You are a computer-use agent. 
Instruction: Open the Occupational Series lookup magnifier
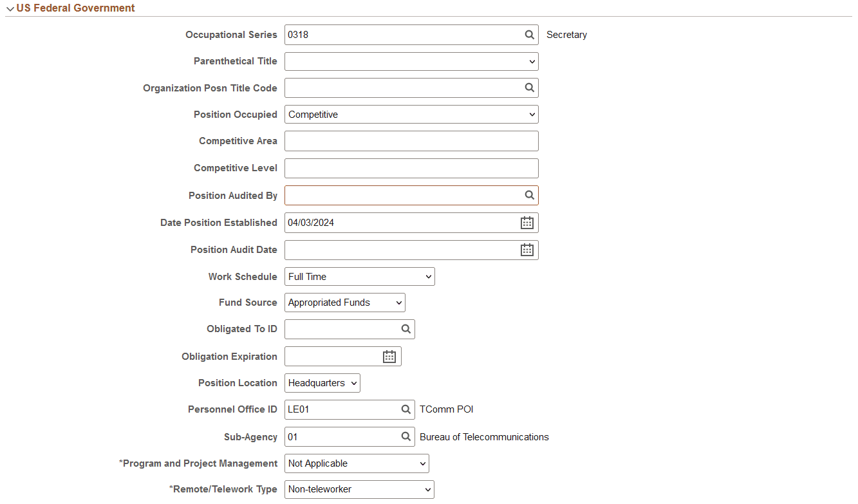coord(529,35)
